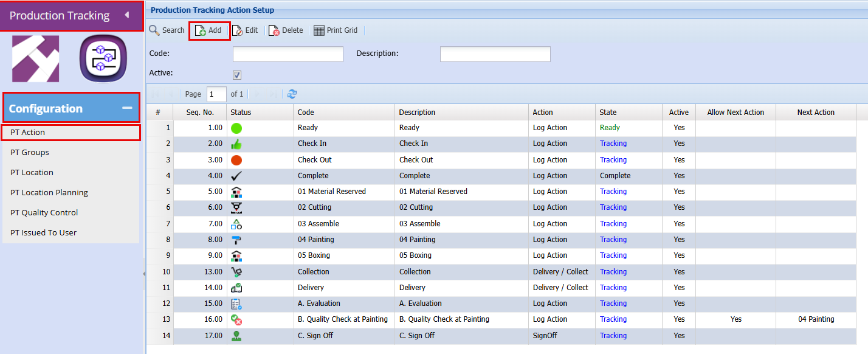Sort by Action column header

click(562, 112)
